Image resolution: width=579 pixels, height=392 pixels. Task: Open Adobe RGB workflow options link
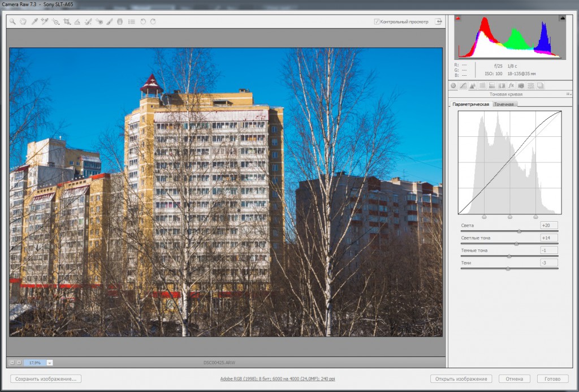[x=278, y=378]
